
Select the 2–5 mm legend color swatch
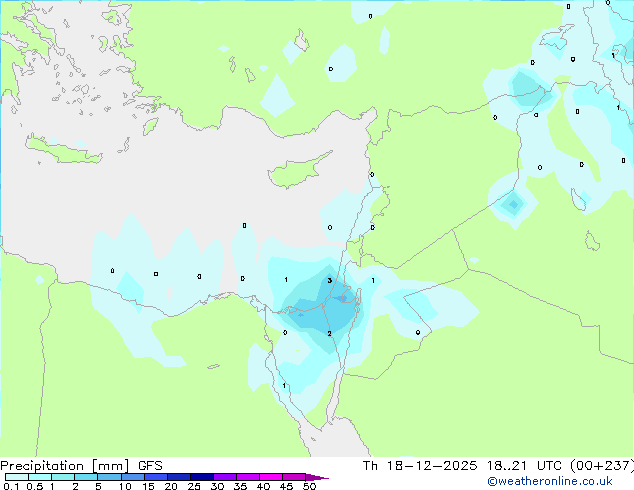click(x=86, y=477)
